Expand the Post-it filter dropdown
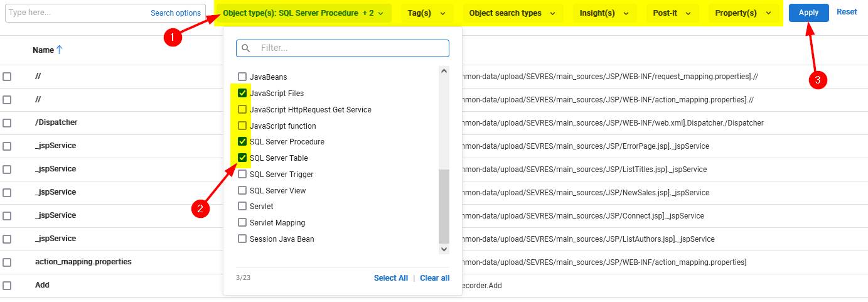Screen dimensions: 868x302 pos(670,13)
